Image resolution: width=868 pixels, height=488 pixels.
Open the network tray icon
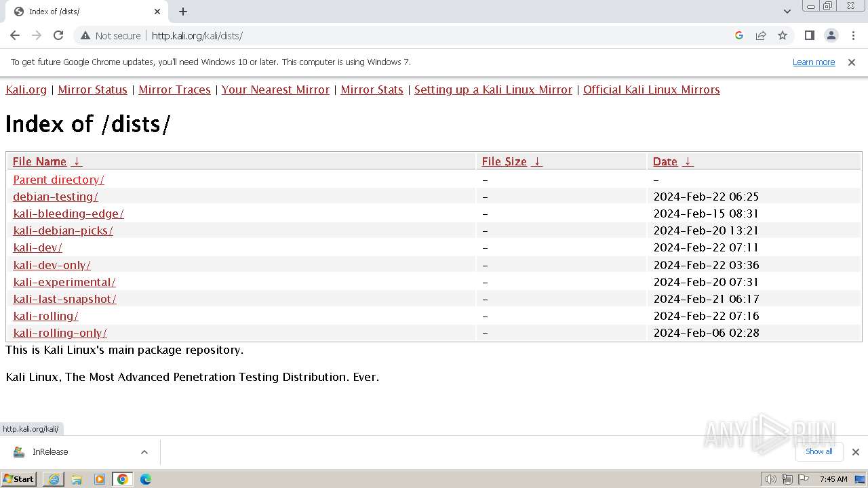click(x=787, y=479)
